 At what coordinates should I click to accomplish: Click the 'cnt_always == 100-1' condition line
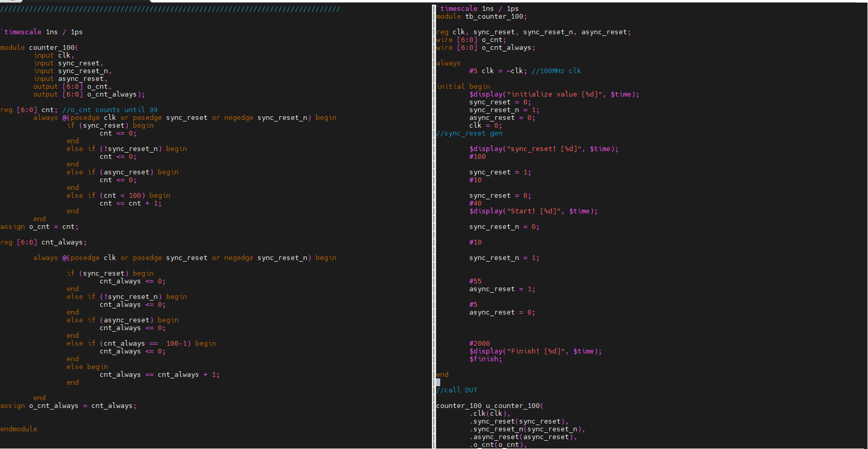pos(141,344)
